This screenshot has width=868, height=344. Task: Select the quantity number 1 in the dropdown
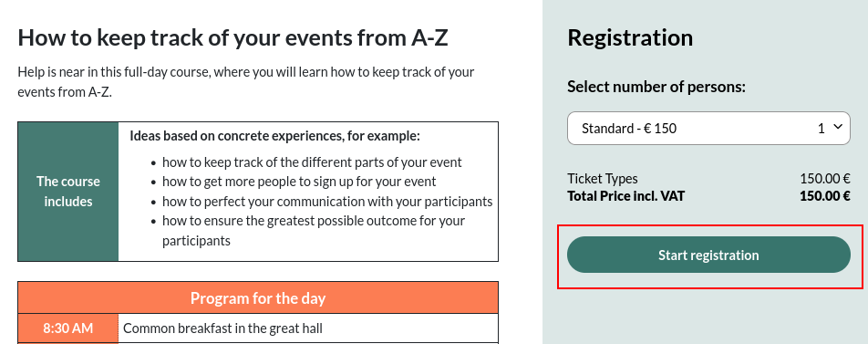pyautogui.click(x=821, y=129)
